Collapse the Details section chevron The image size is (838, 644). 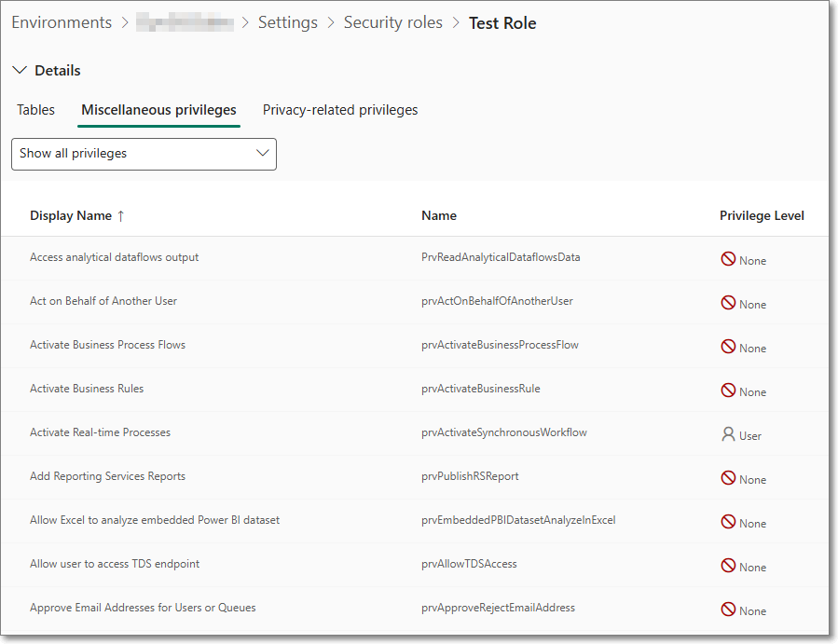click(x=20, y=71)
